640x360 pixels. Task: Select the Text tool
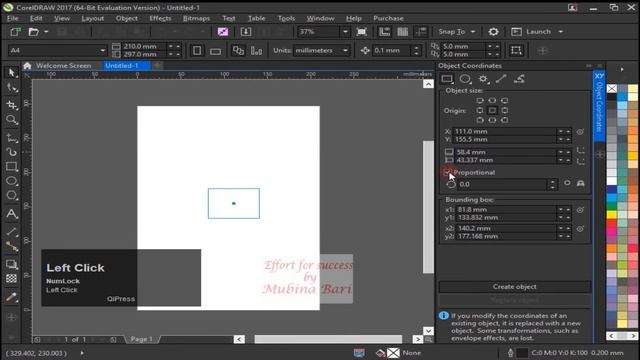coord(12,213)
